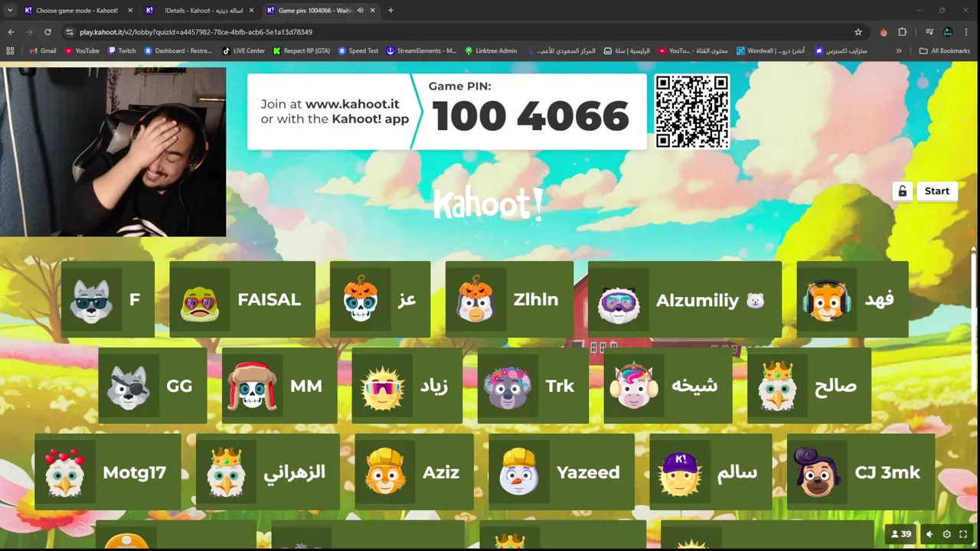Click the FAISAL nickname text
Screen dimensions: 980x551
(269, 300)
